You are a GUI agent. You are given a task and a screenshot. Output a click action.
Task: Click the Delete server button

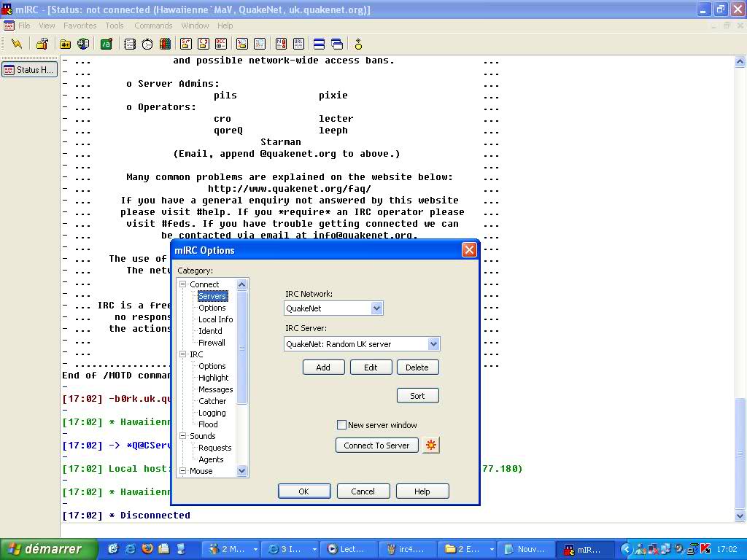click(x=417, y=367)
